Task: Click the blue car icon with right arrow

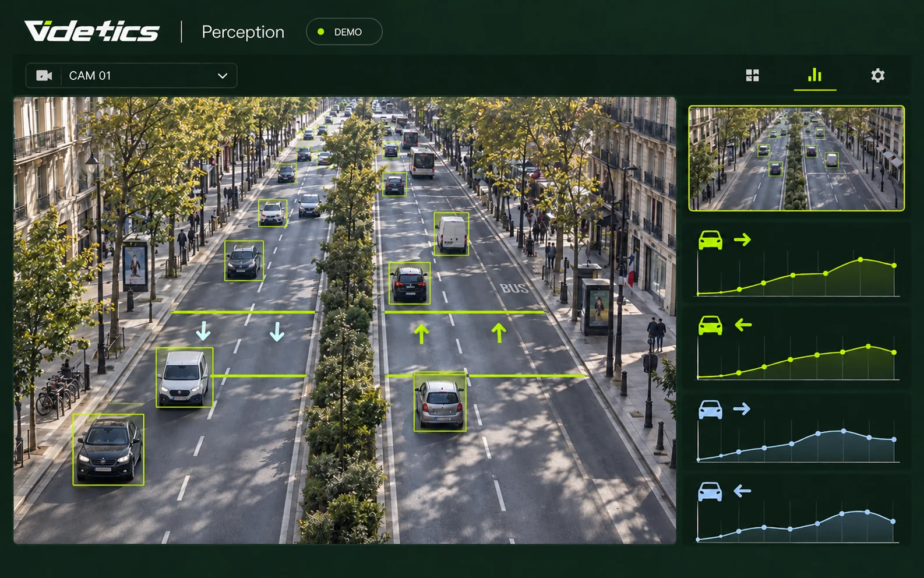Action: point(710,410)
